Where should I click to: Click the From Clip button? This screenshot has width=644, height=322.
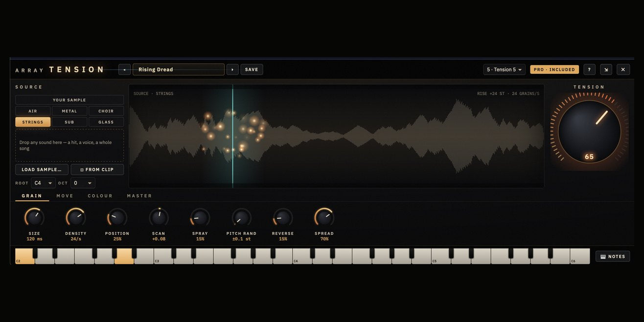[97, 169]
